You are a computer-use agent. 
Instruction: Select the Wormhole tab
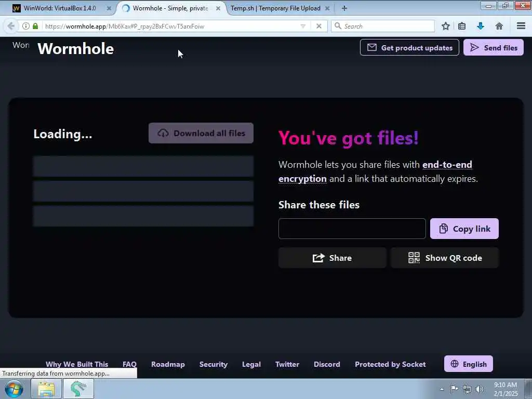(x=170, y=8)
